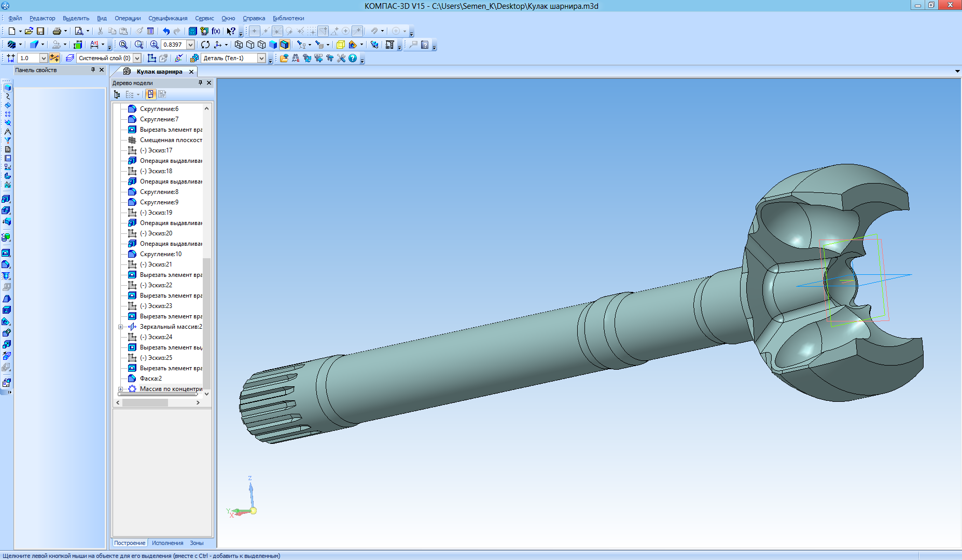Click the Save document toolbar icon
Image resolution: width=962 pixels, height=560 pixels.
pos(40,31)
